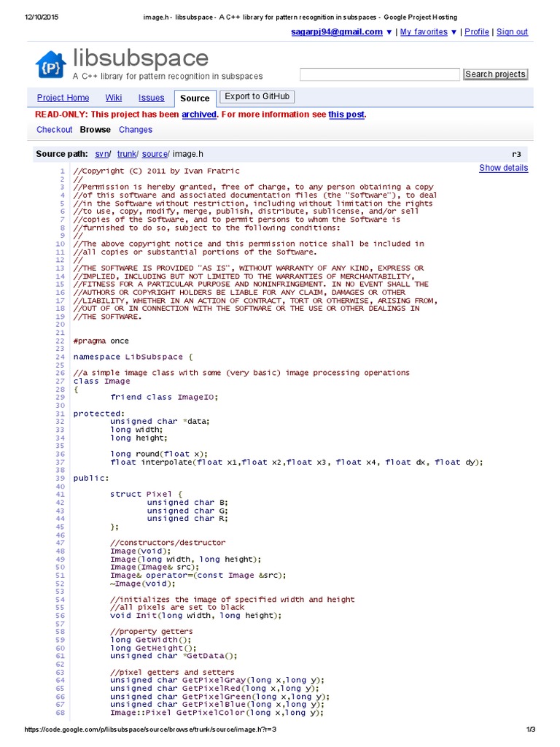Click 'void Init(long width, long height);' line

(195, 616)
